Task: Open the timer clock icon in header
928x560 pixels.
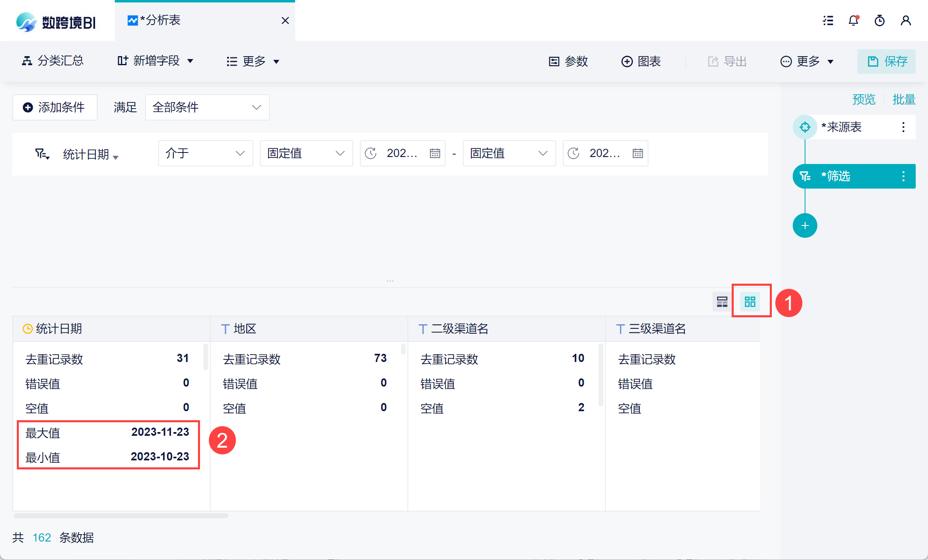Action: point(880,20)
